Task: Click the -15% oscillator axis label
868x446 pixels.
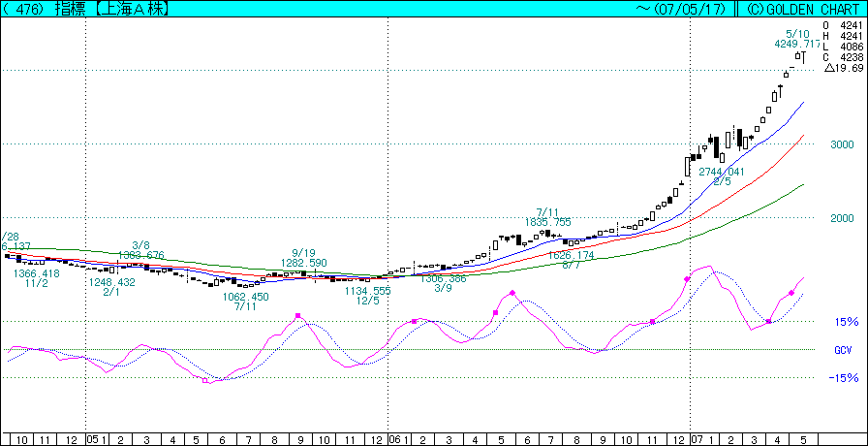Action: 844,379
